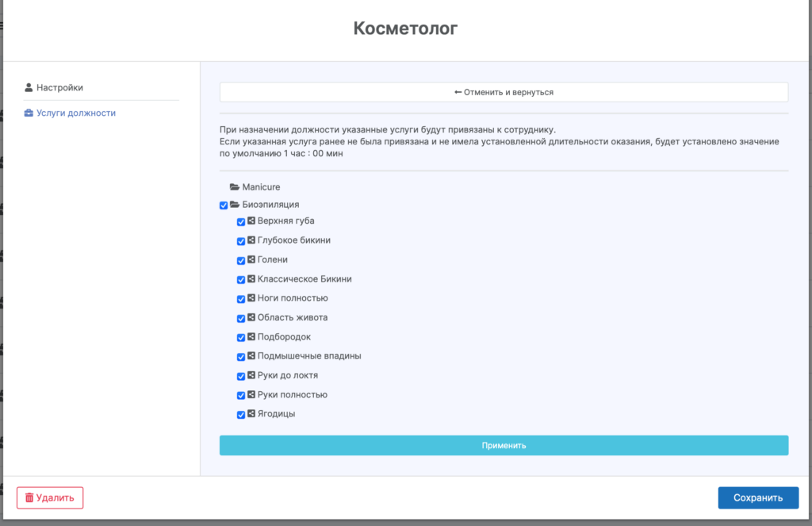The height and width of the screenshot is (526, 812).
Task: Click the share icon next to Верхняя губа
Action: [251, 221]
